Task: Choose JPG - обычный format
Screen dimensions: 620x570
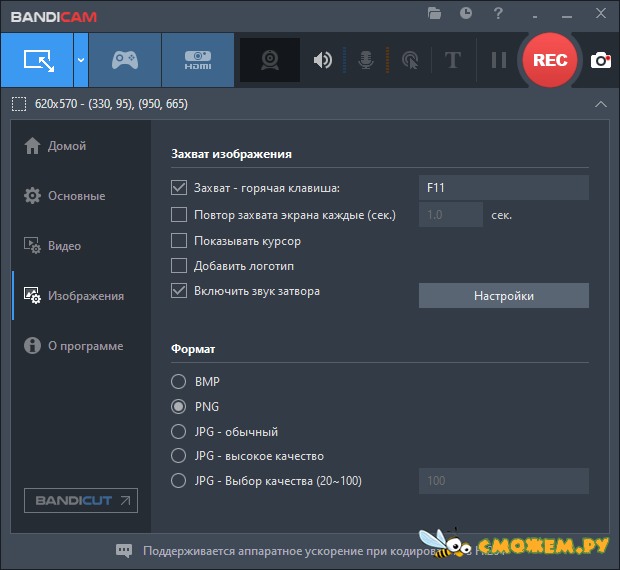Action: (179, 431)
